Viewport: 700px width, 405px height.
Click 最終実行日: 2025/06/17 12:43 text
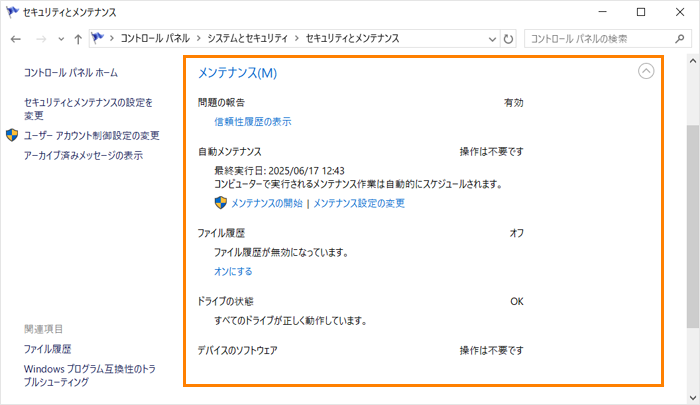(x=279, y=171)
